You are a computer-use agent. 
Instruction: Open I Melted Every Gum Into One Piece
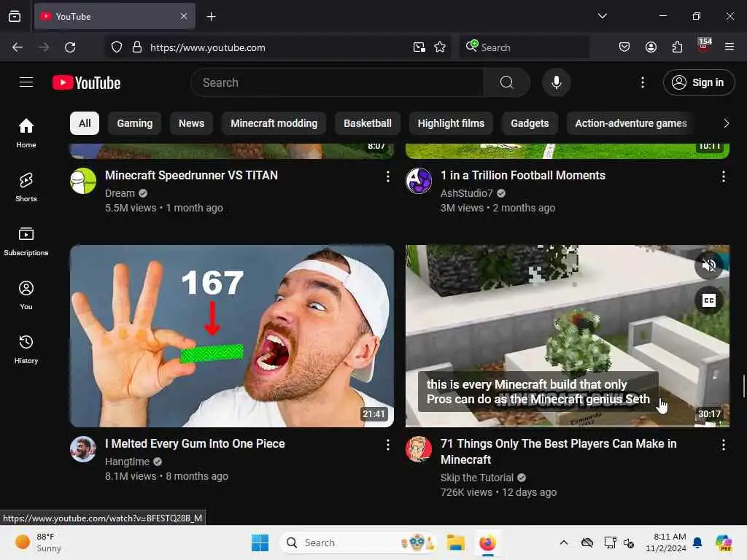(x=195, y=443)
